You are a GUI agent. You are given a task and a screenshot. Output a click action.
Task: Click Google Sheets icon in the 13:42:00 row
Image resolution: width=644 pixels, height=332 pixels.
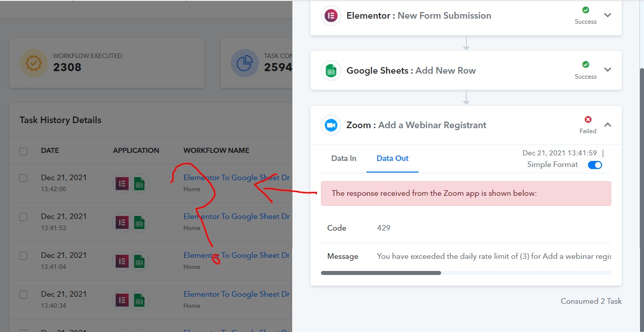pyautogui.click(x=140, y=184)
